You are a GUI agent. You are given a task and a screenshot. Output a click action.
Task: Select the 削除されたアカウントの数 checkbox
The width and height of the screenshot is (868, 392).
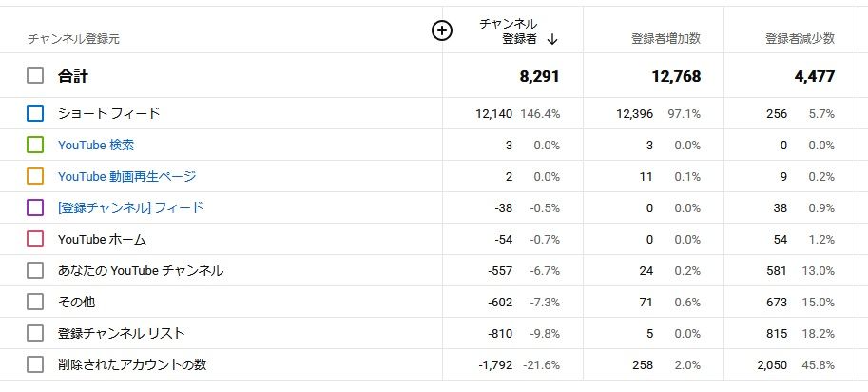pos(35,364)
